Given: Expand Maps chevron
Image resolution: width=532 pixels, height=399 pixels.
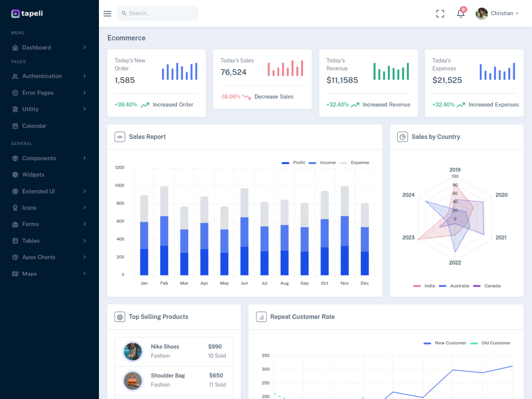Looking at the screenshot, I should pyautogui.click(x=84, y=274).
